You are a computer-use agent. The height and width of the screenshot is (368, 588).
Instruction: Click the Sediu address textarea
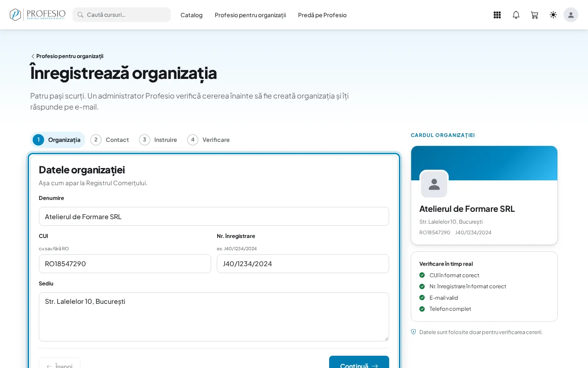[214, 317]
